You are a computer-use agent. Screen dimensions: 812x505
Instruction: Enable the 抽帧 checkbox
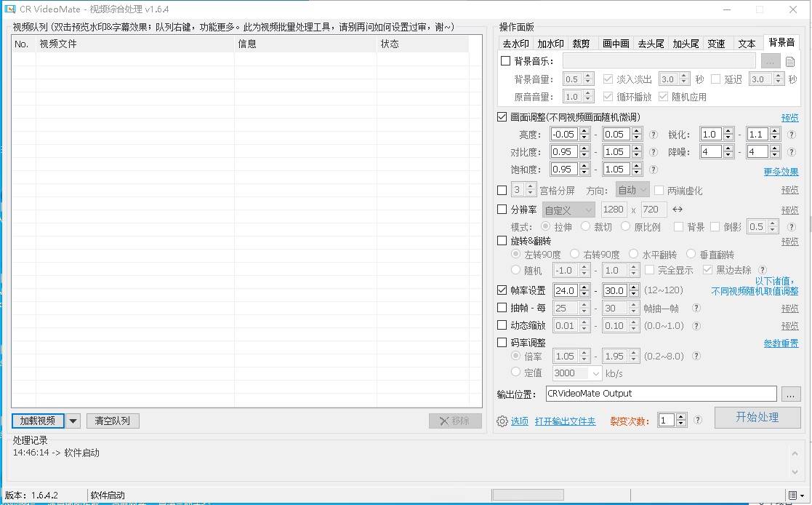pos(502,308)
